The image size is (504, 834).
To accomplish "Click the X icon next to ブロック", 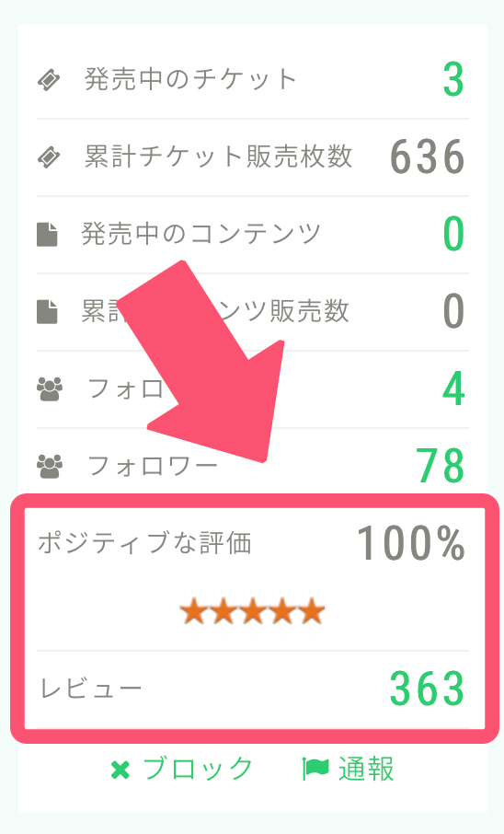I will (120, 770).
